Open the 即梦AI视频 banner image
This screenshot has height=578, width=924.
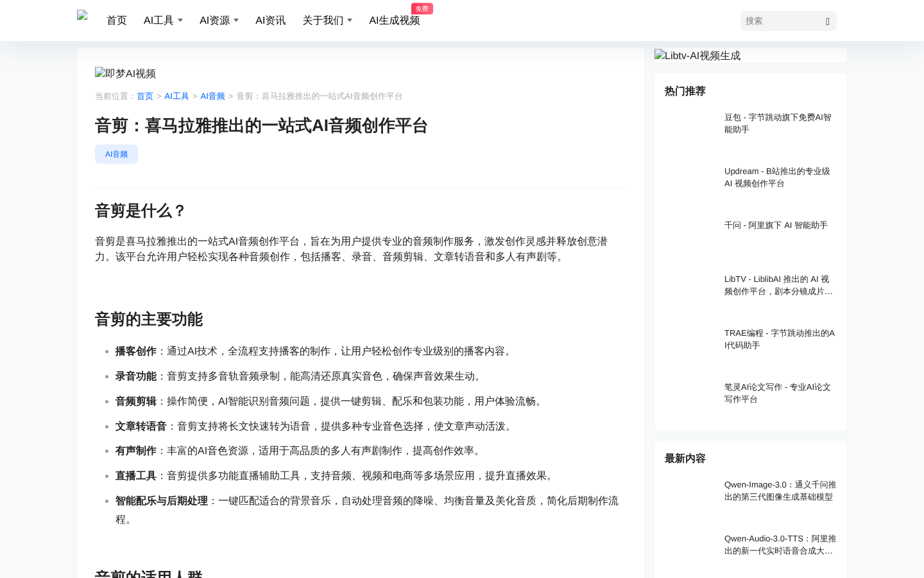pyautogui.click(x=125, y=73)
